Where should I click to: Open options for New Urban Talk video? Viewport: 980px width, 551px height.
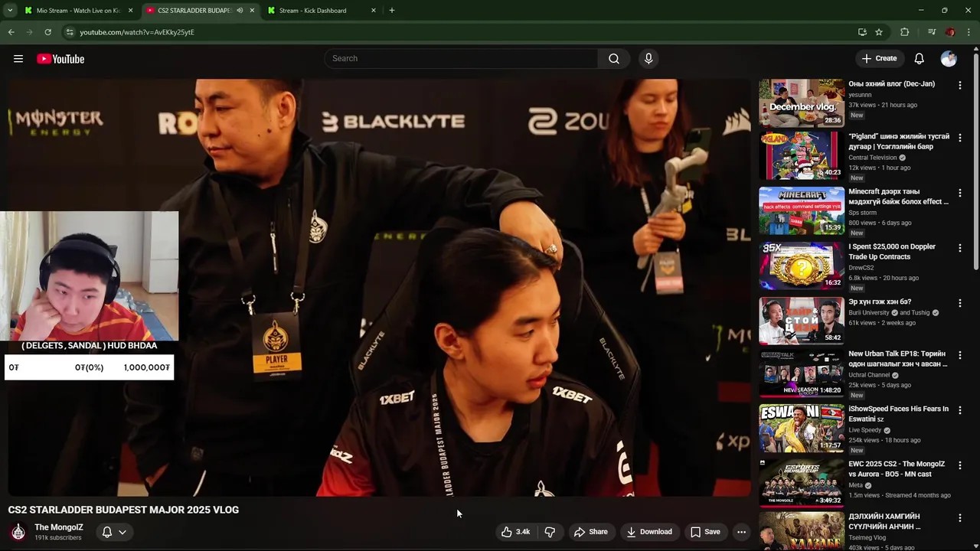tap(960, 356)
